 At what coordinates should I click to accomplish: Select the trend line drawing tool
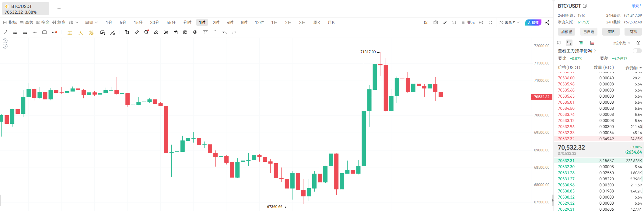click(5, 32)
